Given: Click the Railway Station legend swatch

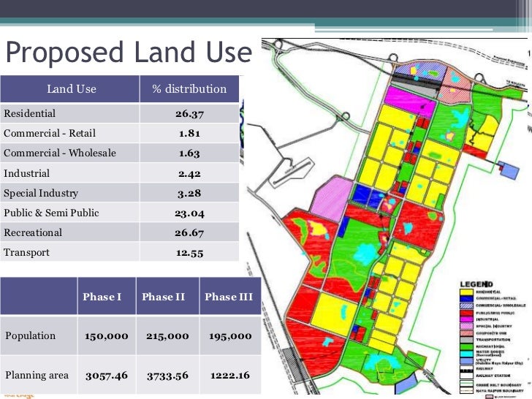Looking at the screenshot, I should pyautogui.click(x=466, y=376).
